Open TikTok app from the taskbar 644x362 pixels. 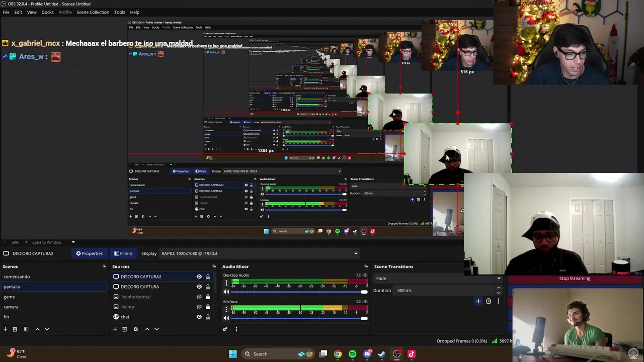tap(411, 354)
